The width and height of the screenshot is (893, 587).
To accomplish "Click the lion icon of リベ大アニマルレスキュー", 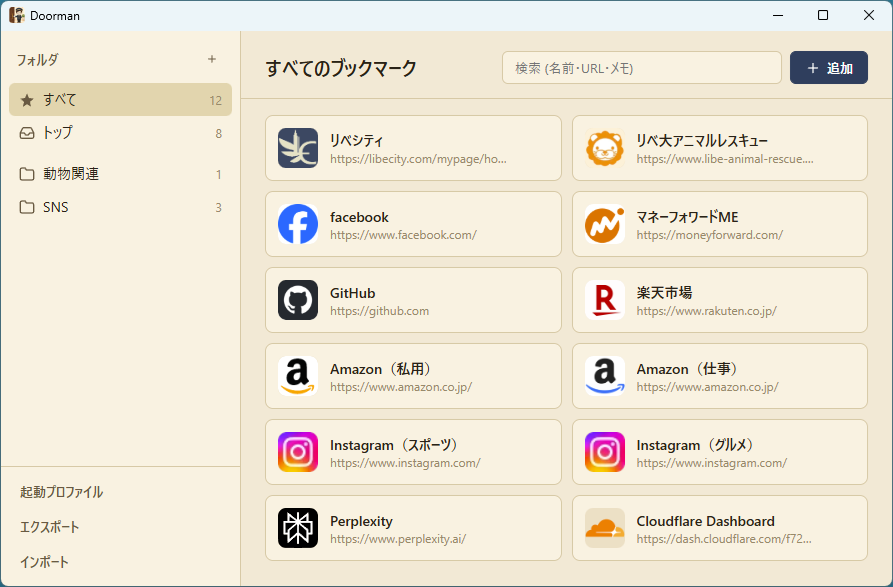I will click(x=604, y=148).
